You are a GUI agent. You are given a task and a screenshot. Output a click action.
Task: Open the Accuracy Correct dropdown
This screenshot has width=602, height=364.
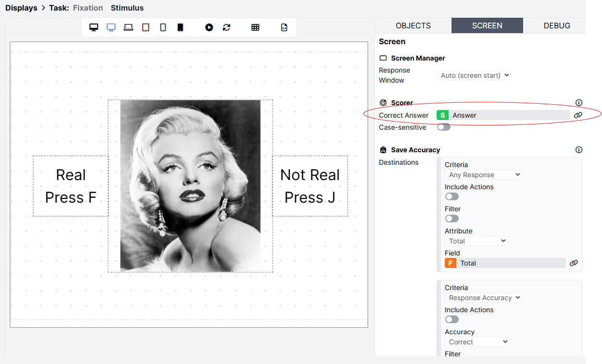tap(477, 342)
